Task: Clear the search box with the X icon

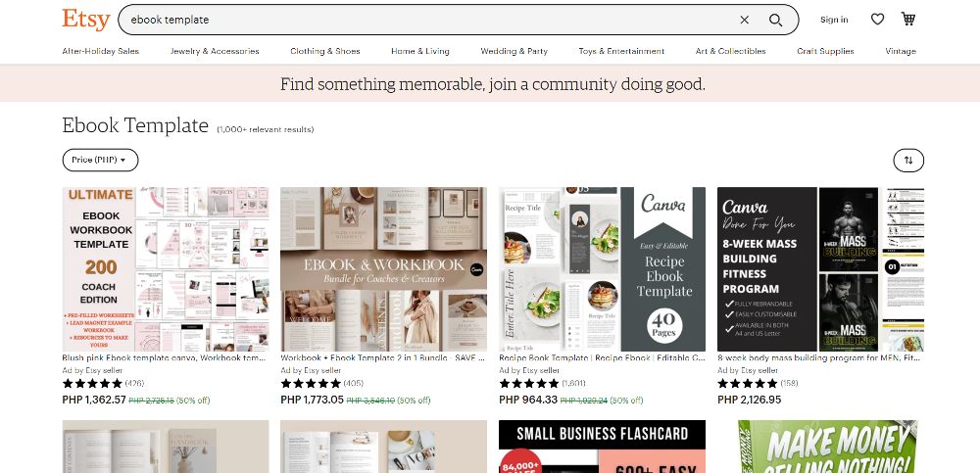Action: click(x=745, y=20)
